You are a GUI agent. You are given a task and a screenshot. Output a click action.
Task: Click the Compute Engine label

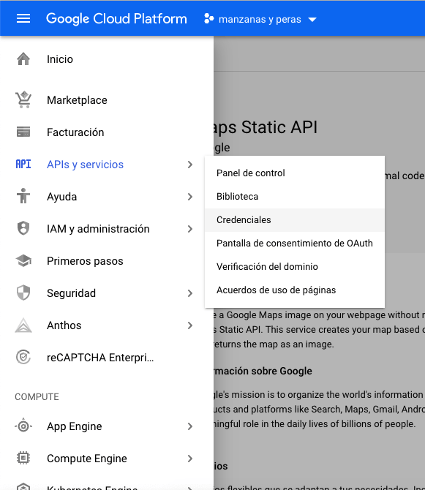point(87,459)
